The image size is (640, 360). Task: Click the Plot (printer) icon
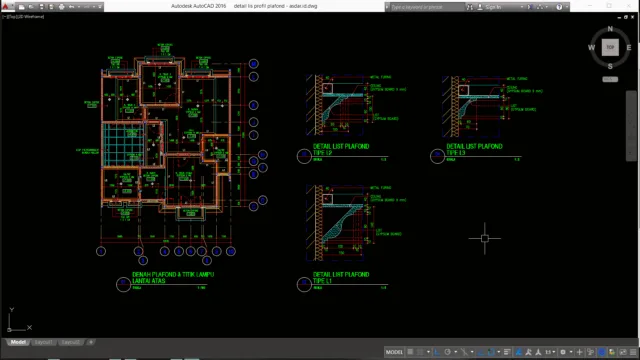[61, 7]
